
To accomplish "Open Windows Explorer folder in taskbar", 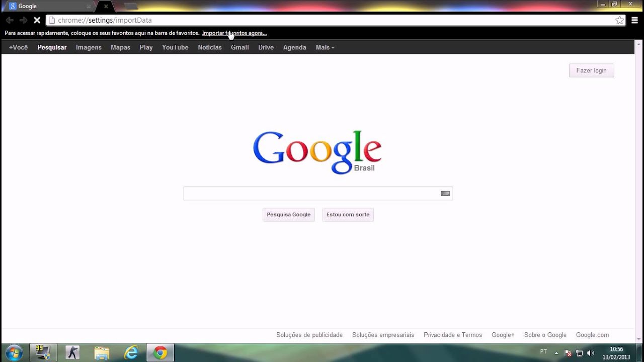I will pos(102,353).
